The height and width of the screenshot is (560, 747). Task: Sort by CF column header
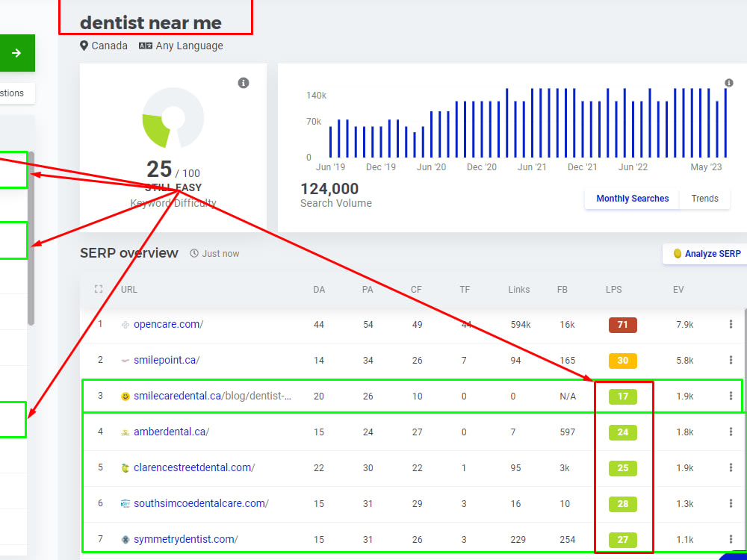pyautogui.click(x=416, y=290)
